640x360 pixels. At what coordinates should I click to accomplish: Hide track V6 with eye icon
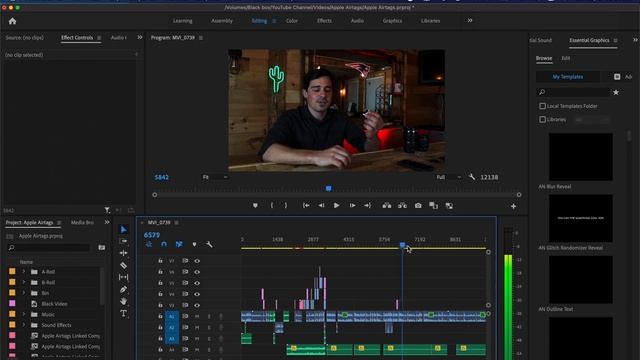click(197, 272)
